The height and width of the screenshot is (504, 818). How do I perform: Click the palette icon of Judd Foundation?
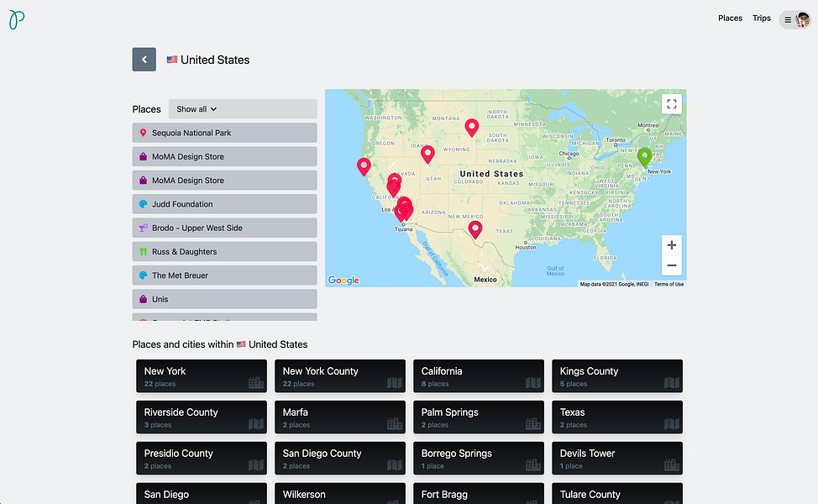tap(143, 204)
